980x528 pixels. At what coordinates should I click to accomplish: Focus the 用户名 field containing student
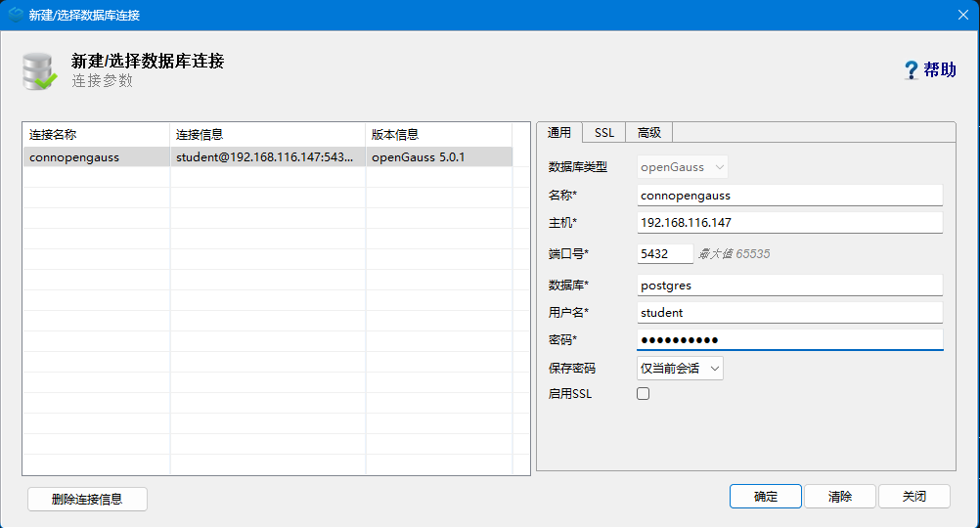(x=790, y=313)
